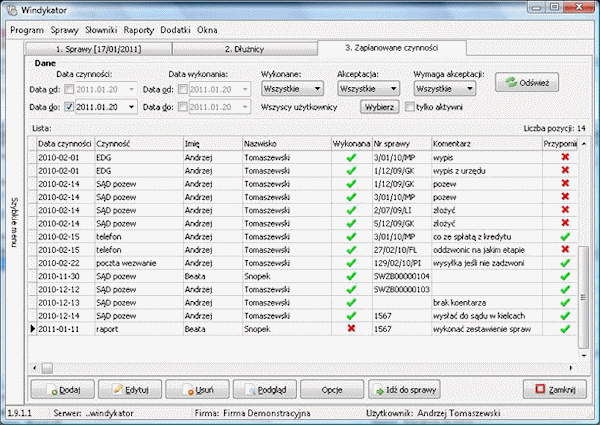The width and height of the screenshot is (600, 425).
Task: Click green Wykonana check for 'wypis z urzędu' row
Action: coord(351,171)
